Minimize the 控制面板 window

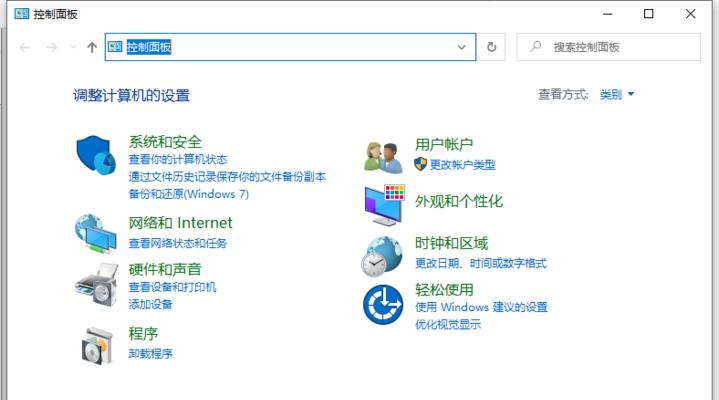pyautogui.click(x=608, y=14)
